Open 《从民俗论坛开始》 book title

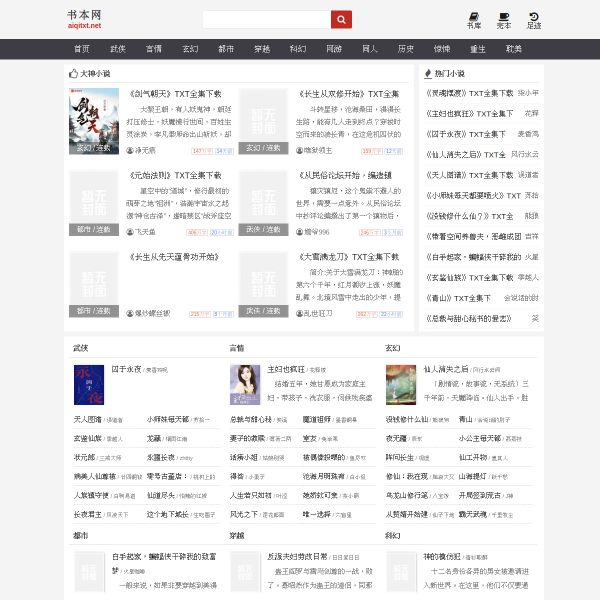pos(346,176)
